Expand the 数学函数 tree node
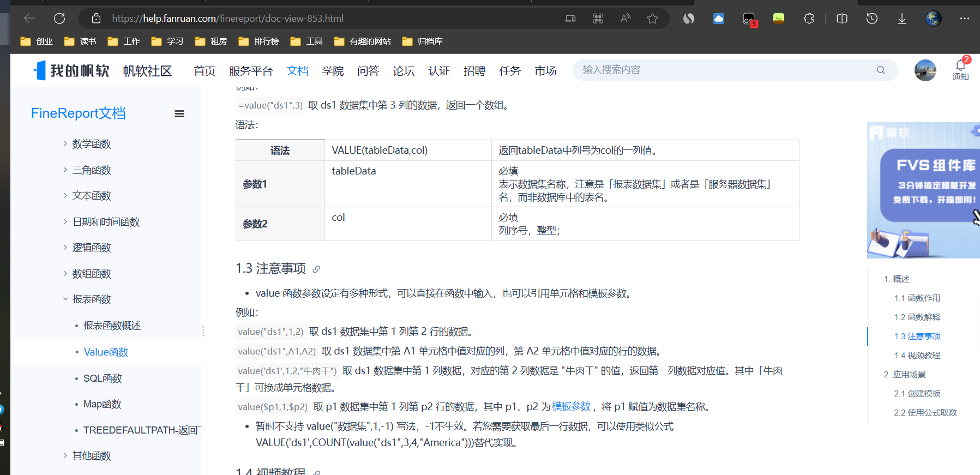The height and width of the screenshot is (475, 980). [65, 144]
